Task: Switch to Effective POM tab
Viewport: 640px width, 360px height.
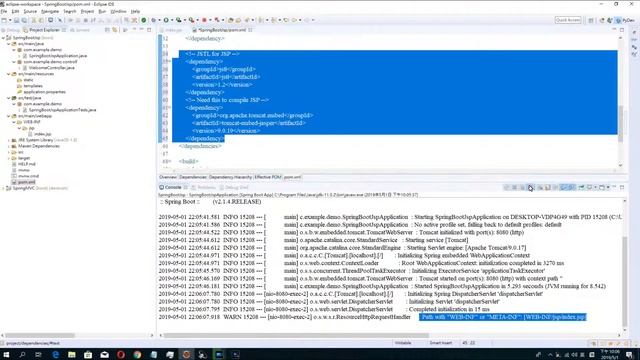Action: [x=268, y=177]
